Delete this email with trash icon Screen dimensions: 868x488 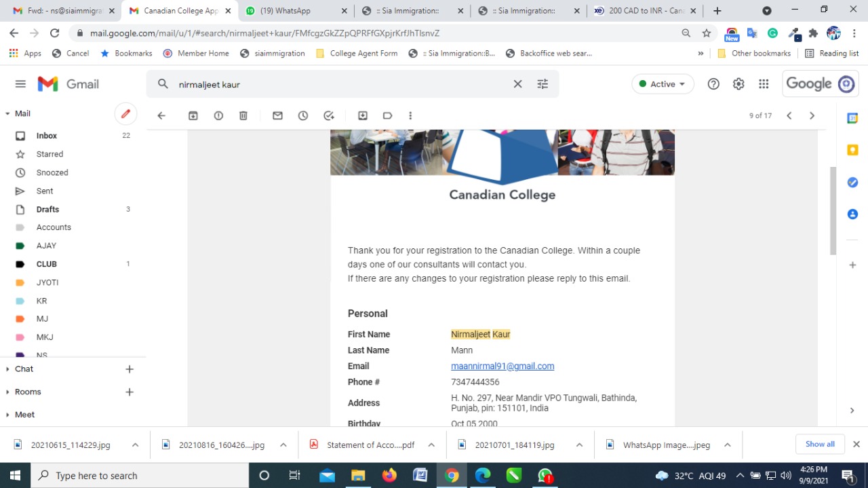click(243, 116)
